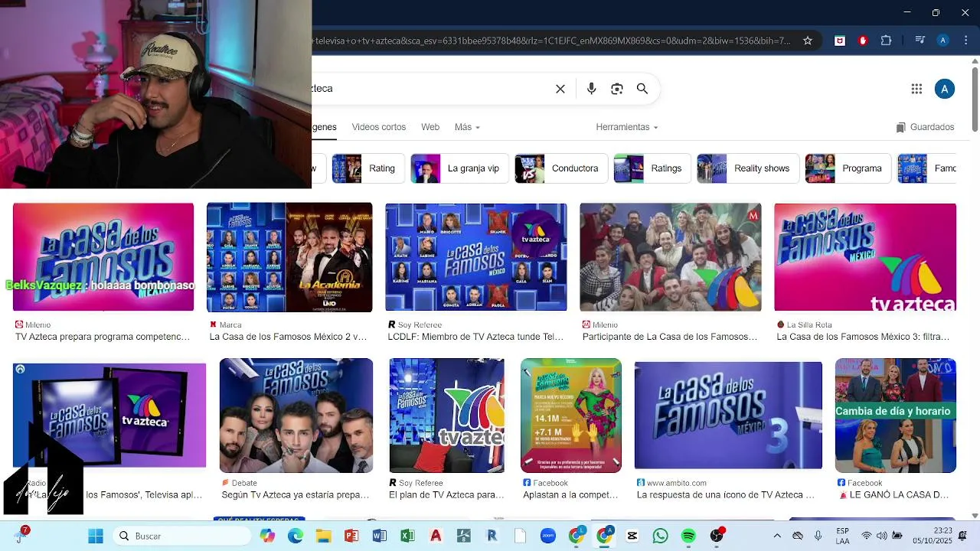Expand the Más search filter menu
The width and height of the screenshot is (980, 551).
click(x=467, y=127)
